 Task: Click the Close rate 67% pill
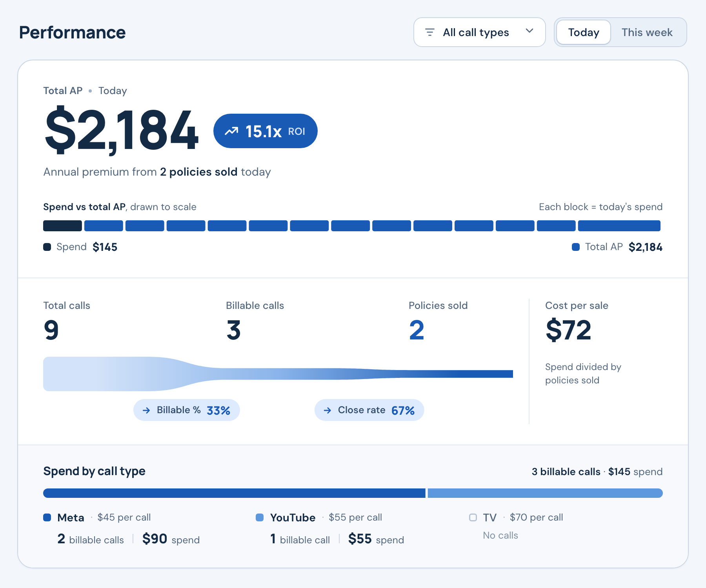[x=369, y=410]
